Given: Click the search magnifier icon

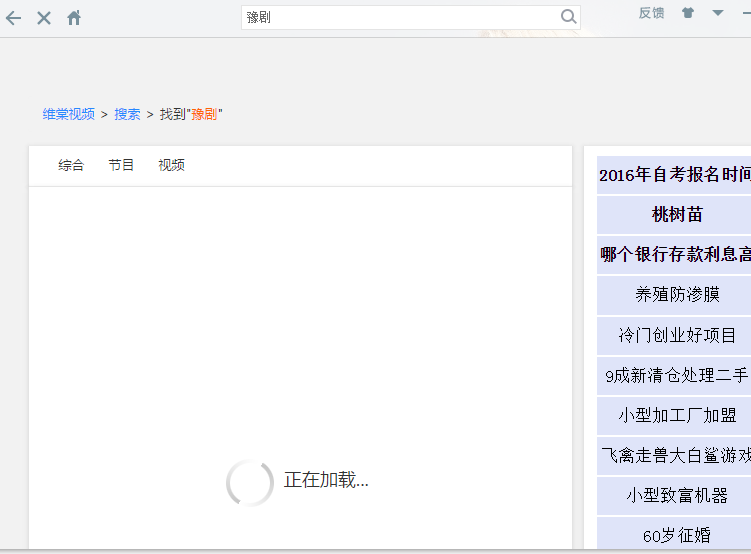Looking at the screenshot, I should (x=568, y=17).
